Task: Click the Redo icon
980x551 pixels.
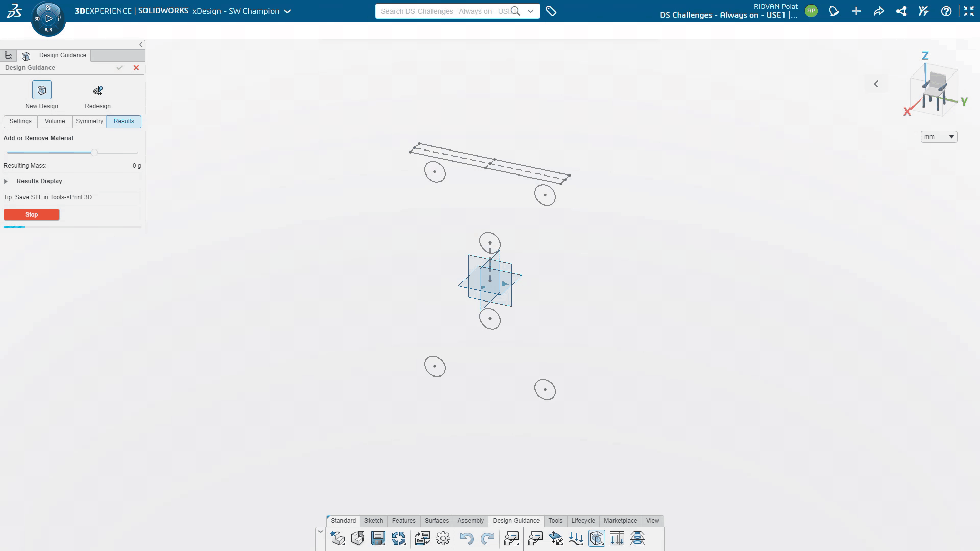Action: (488, 538)
